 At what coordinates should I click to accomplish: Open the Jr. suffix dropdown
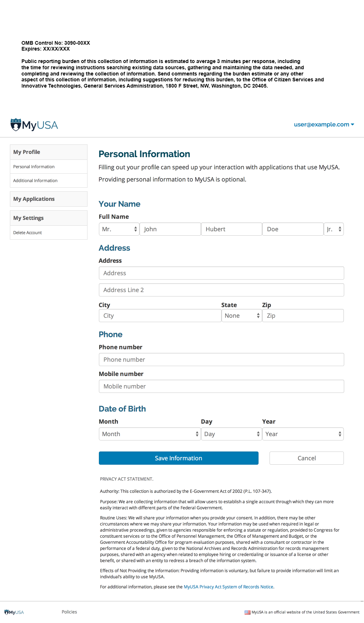334,229
